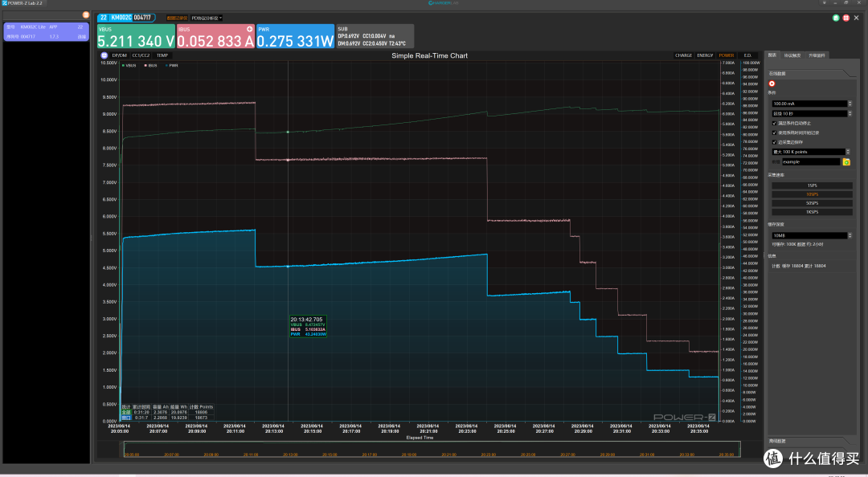This screenshot has height=477, width=868.
Task: Toggle PWR series in chart legend
Action: tap(172, 65)
